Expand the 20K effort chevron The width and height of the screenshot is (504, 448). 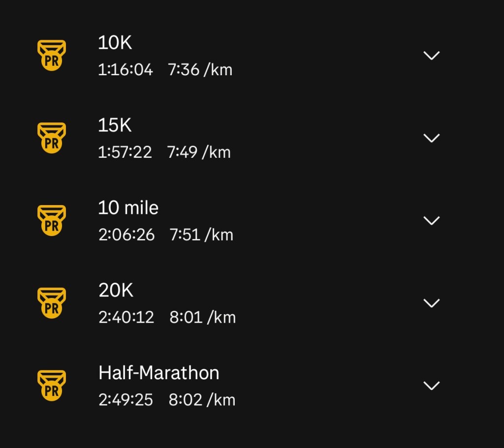tap(432, 303)
